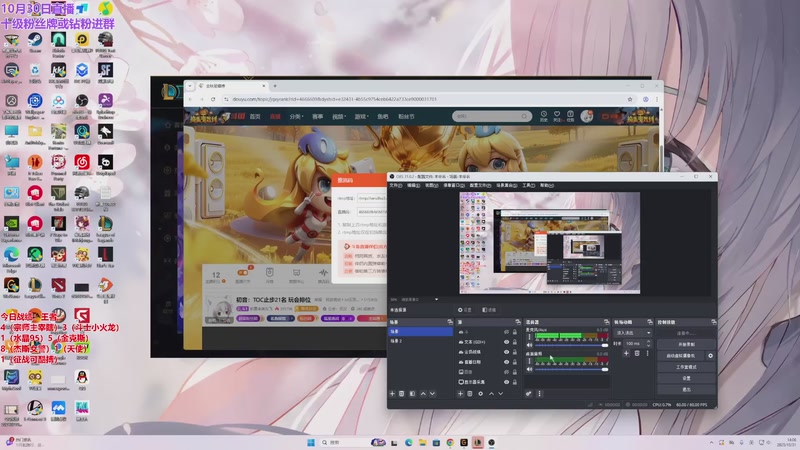Add a new scene with the plus icon

tap(392, 393)
